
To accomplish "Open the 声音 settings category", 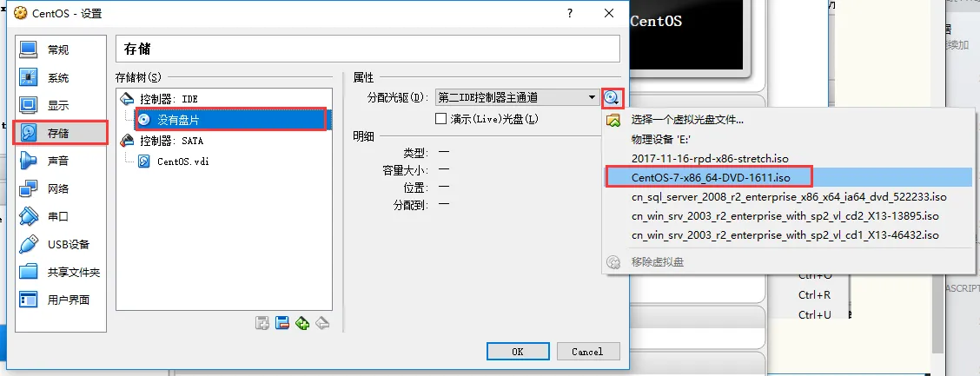I will (61, 162).
